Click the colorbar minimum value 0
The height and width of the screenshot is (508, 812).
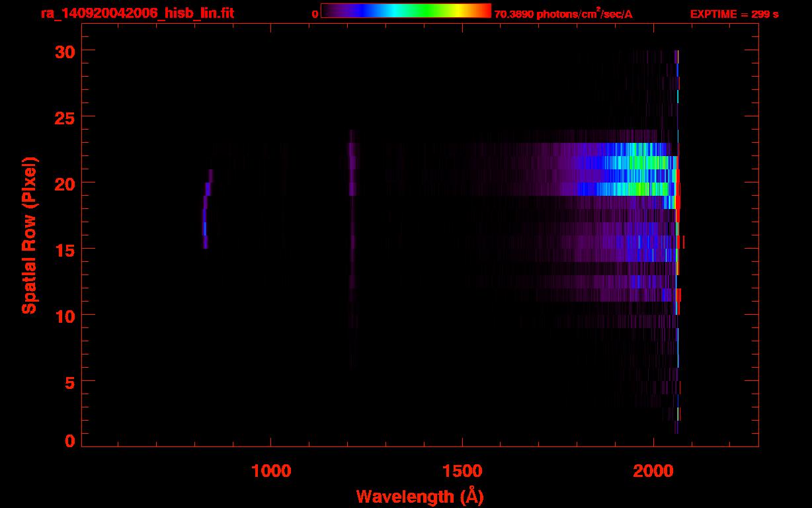point(315,14)
